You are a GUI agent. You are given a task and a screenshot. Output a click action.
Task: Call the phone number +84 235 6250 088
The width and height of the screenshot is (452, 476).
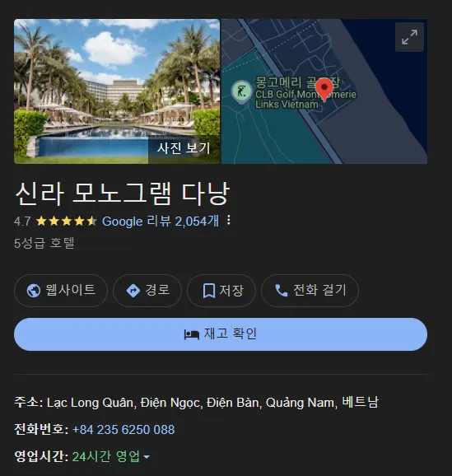pyautogui.click(x=123, y=430)
